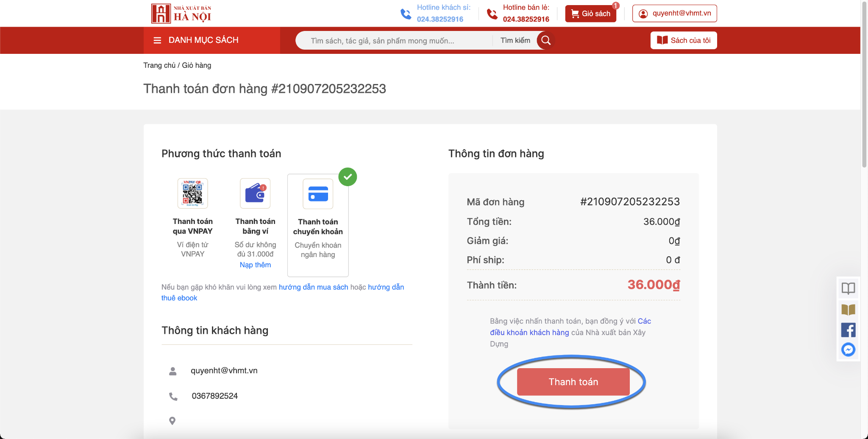This screenshot has height=439, width=868.
Task: Select Thanh toán qua VNPAY payment method
Action: [x=193, y=218]
